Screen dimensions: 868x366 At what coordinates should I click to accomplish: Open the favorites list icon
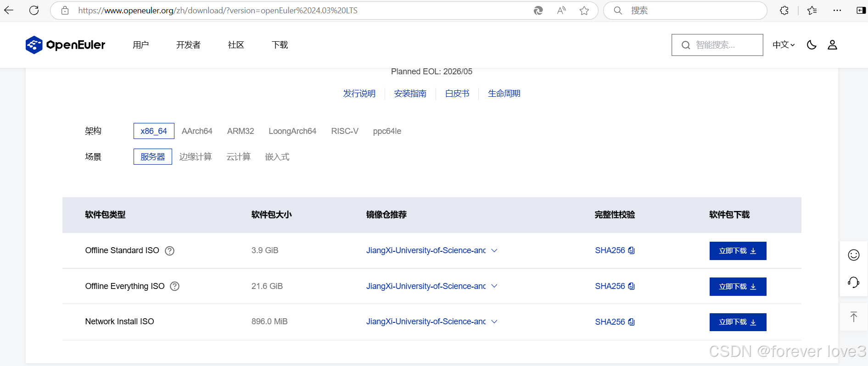click(x=812, y=11)
